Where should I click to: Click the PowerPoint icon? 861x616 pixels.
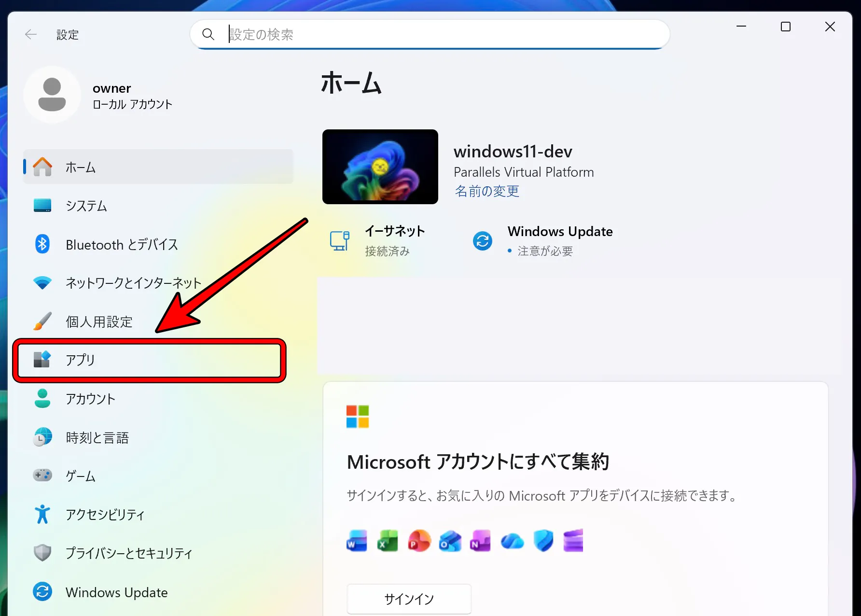coord(418,541)
